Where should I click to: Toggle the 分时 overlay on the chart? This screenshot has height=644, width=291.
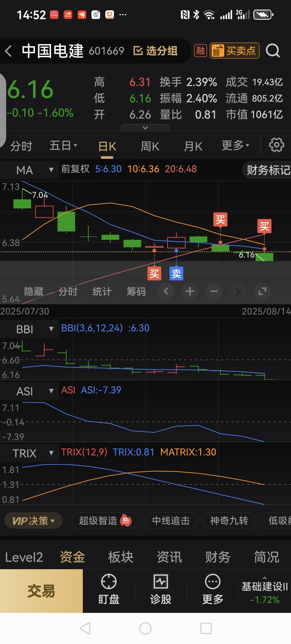[68, 292]
